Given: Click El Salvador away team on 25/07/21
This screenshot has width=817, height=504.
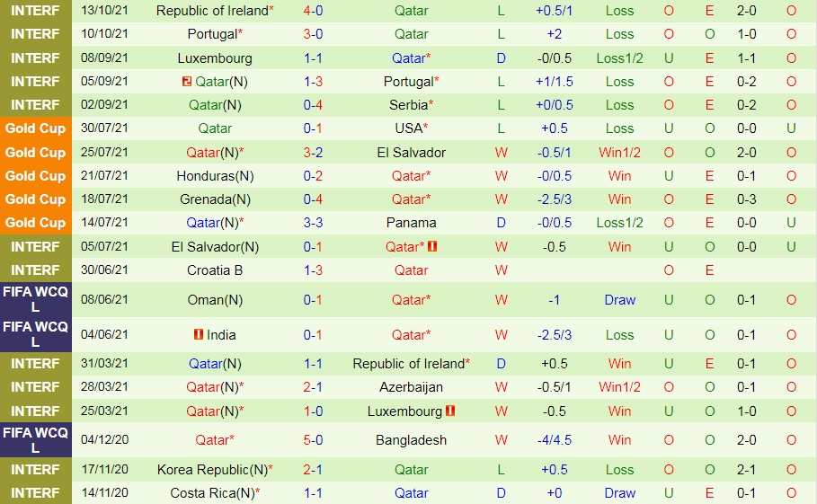Looking at the screenshot, I should pyautogui.click(x=411, y=153).
